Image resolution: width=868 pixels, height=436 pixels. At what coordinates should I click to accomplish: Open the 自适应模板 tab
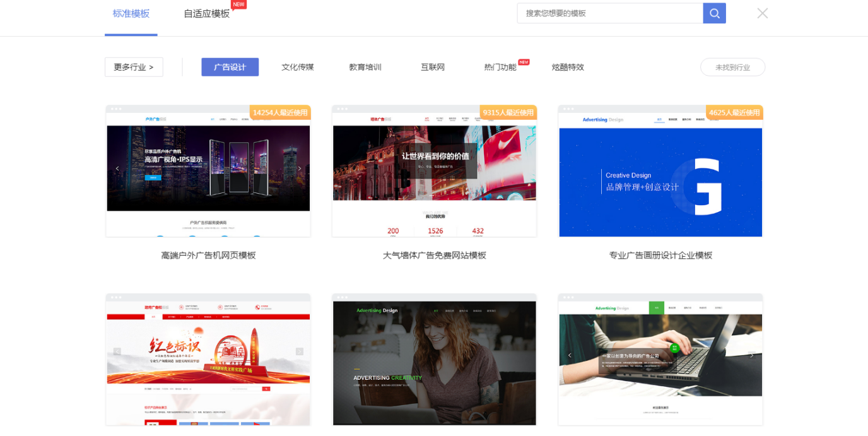click(207, 14)
